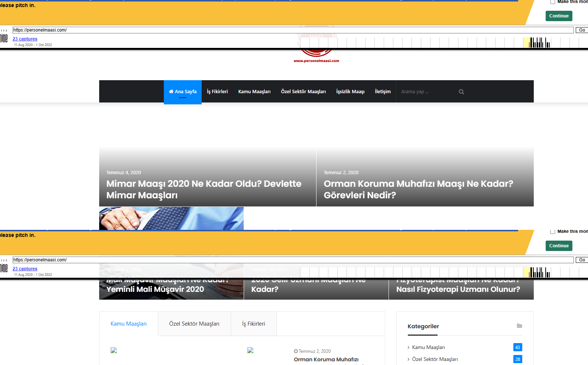Viewport: 588px width, 365px height.
Task: Click the 'Kategoriler' sidebar heading
Action: pyautogui.click(x=423, y=326)
